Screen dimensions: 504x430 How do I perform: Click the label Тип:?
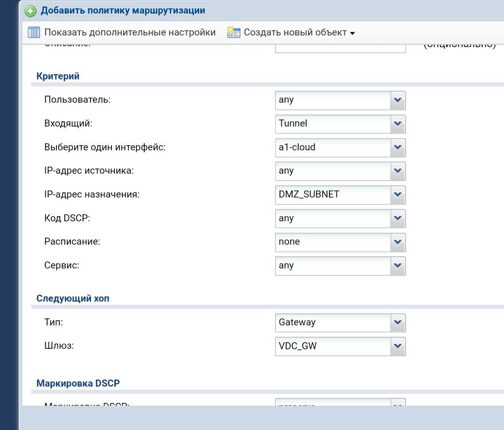(54, 322)
